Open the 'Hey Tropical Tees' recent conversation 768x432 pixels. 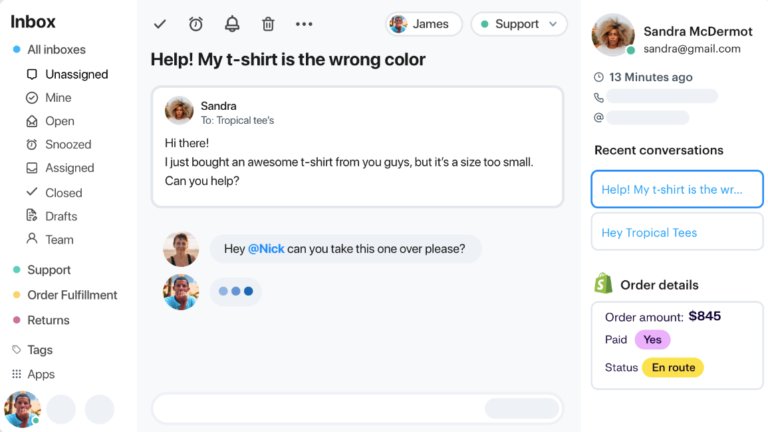click(677, 232)
